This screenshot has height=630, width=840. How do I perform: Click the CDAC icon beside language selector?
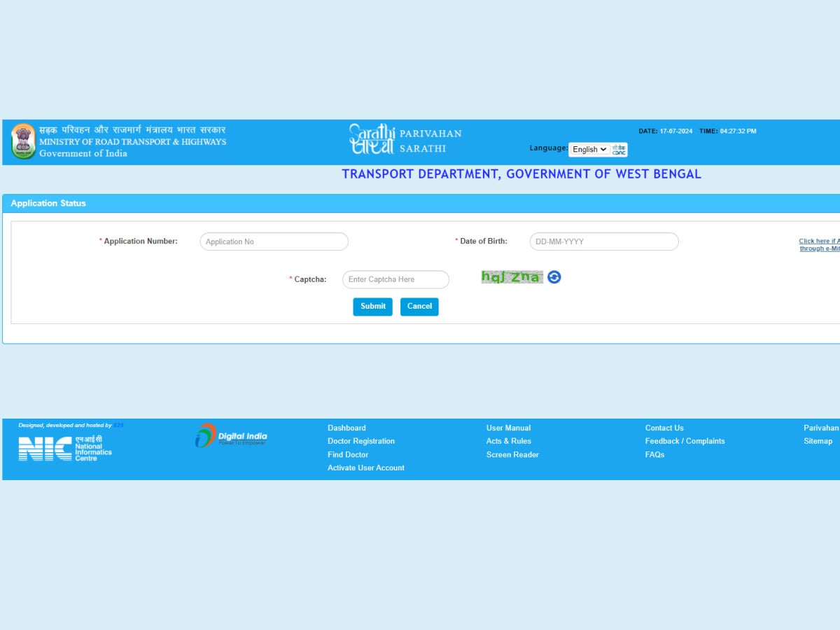click(x=619, y=150)
